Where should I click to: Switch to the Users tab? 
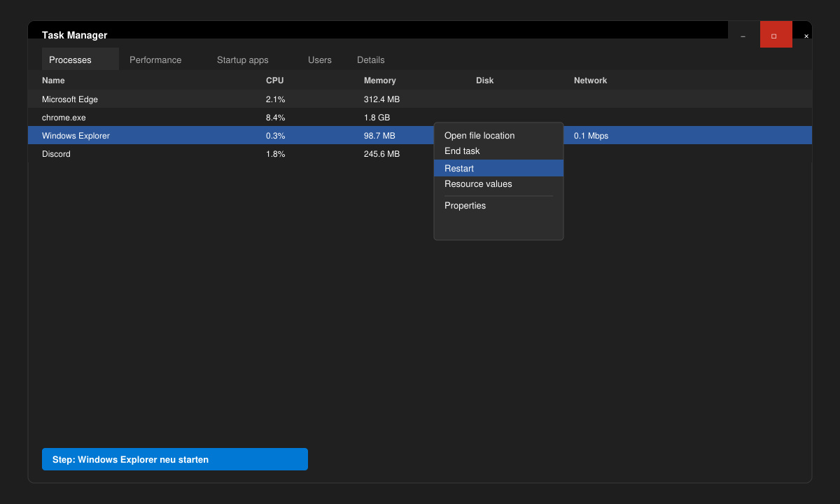[x=320, y=59]
